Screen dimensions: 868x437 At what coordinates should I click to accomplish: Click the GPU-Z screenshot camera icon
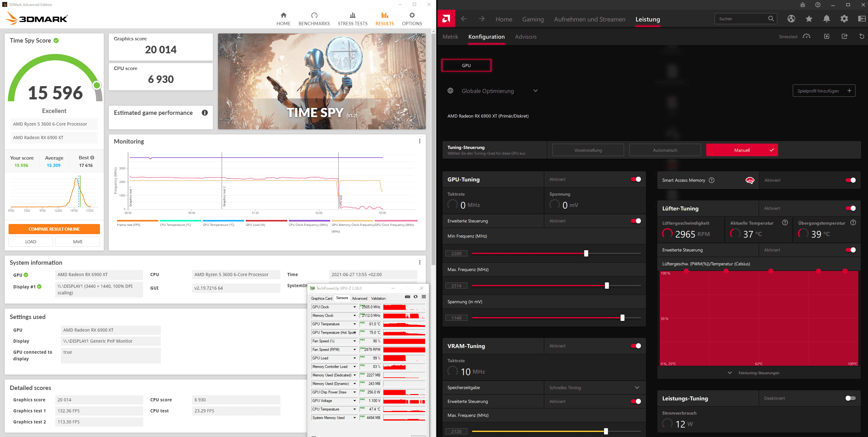408,297
